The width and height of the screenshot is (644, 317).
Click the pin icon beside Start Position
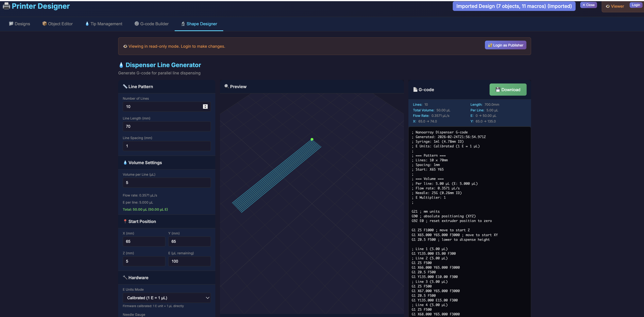pos(125,221)
